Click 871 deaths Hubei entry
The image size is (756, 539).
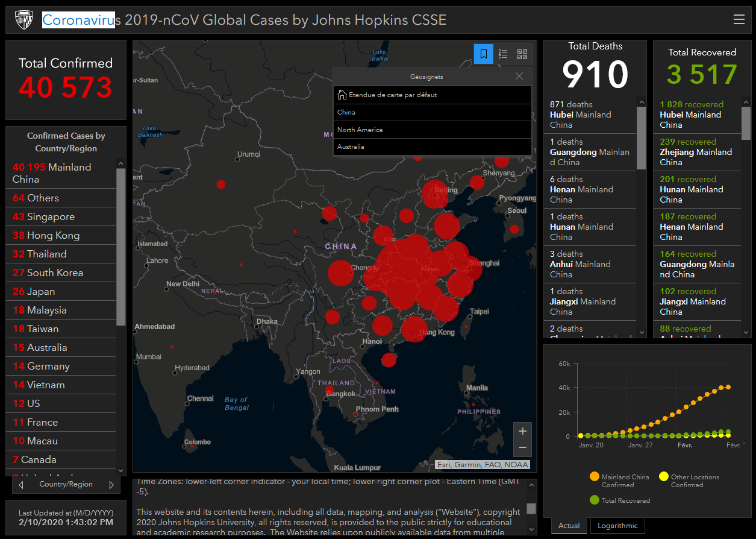[x=590, y=115]
